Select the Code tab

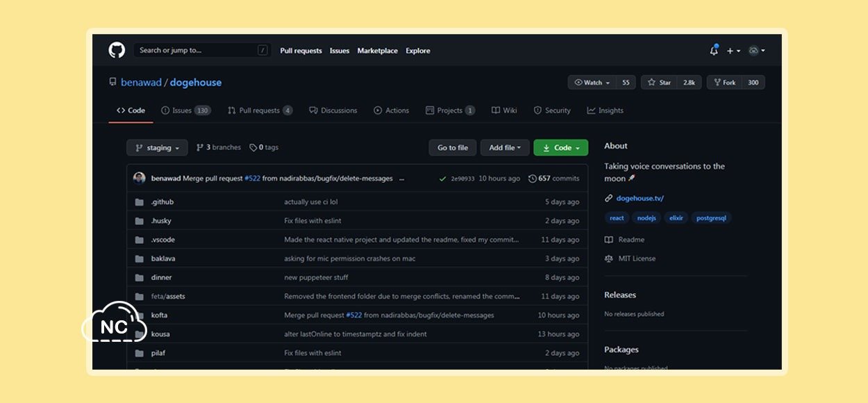[131, 110]
